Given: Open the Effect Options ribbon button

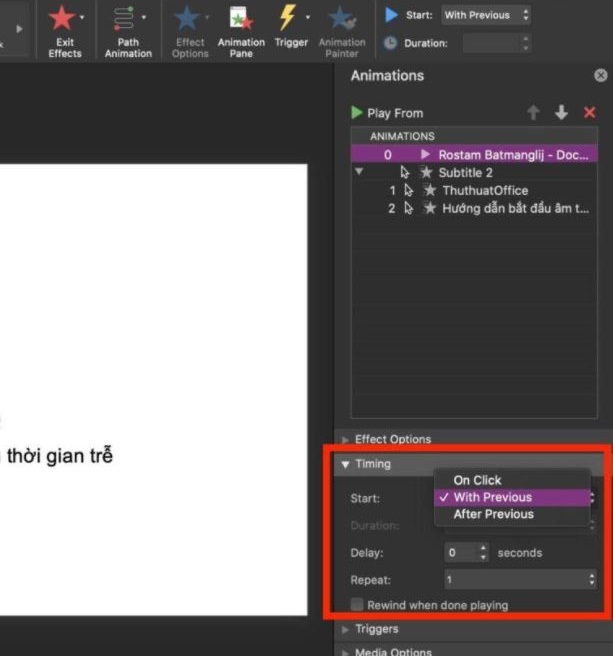Looking at the screenshot, I should click(190, 31).
